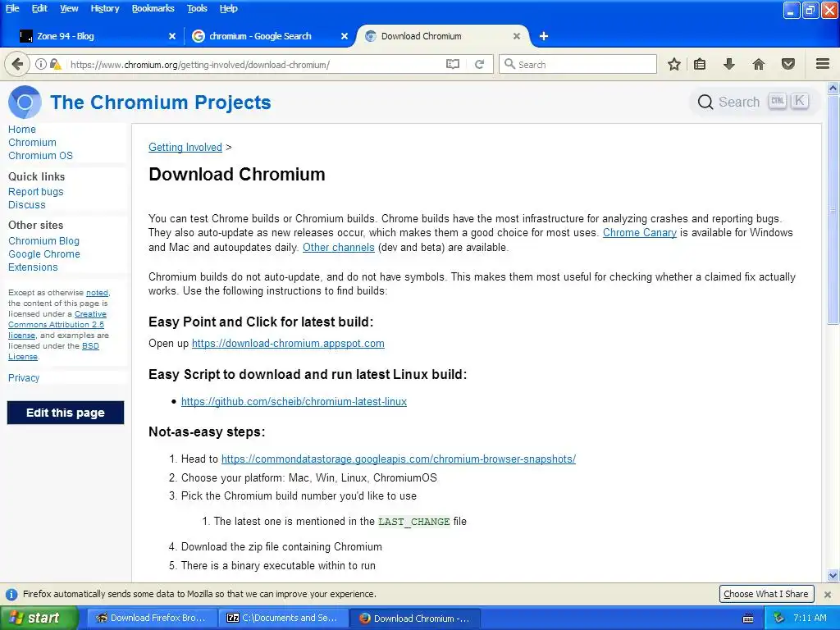Click the vertical scrollbar thumb
Image resolution: width=840 pixels, height=630 pixels.
833,209
